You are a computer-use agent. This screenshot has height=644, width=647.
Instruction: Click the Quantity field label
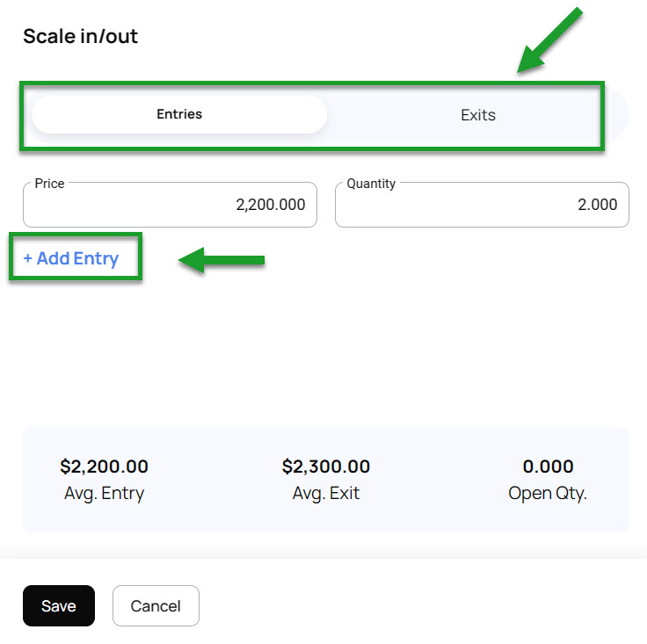371,184
